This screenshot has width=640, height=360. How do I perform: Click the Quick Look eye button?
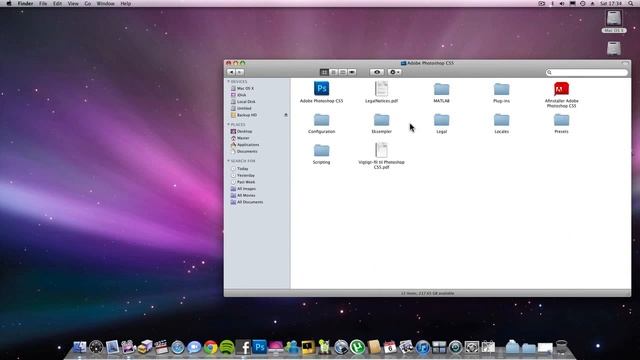(377, 72)
